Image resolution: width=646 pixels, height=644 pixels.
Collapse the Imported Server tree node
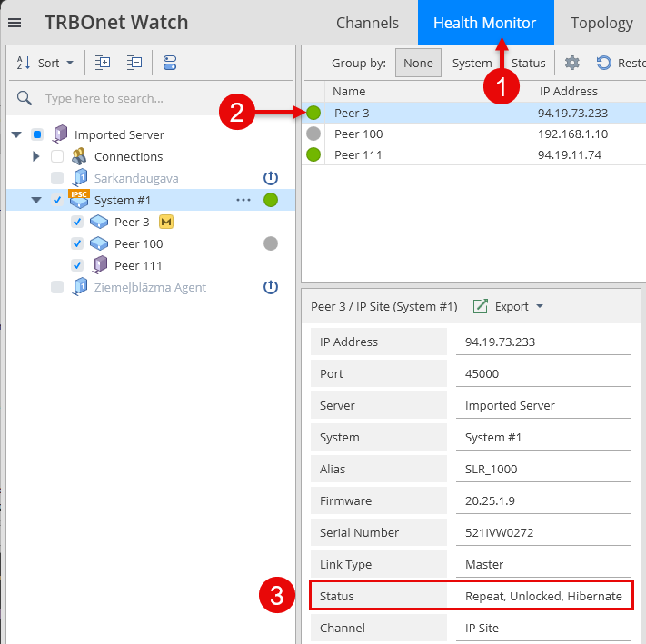[16, 134]
